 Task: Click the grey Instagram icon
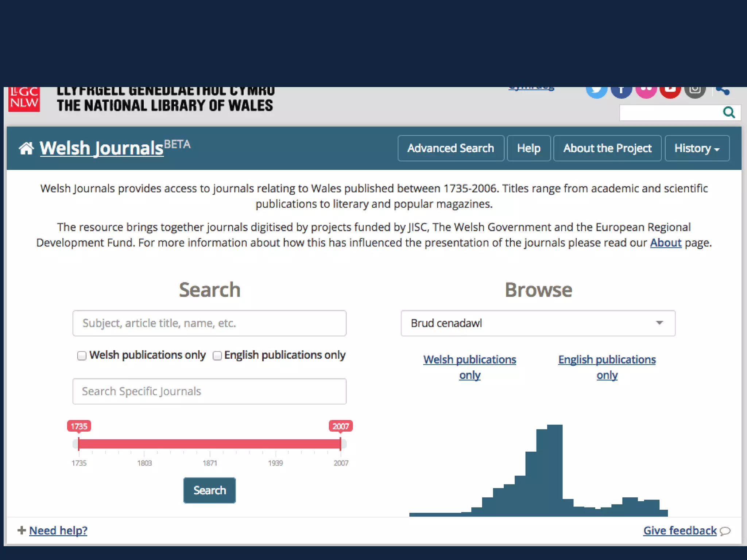click(695, 90)
